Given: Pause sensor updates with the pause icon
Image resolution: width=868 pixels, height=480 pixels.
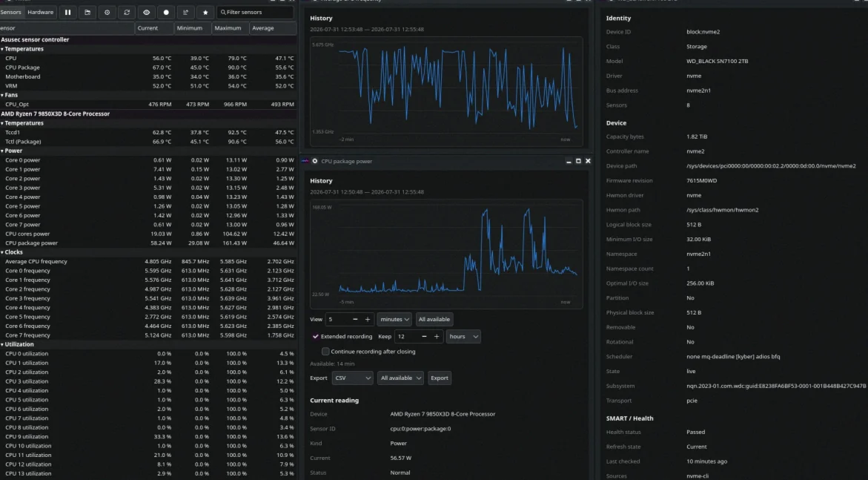Looking at the screenshot, I should point(67,12).
